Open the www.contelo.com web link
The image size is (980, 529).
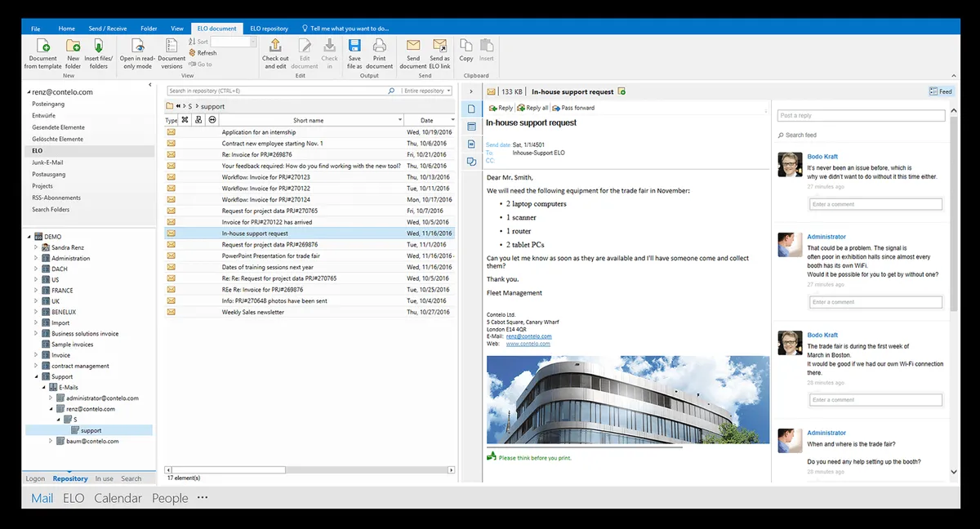(528, 344)
